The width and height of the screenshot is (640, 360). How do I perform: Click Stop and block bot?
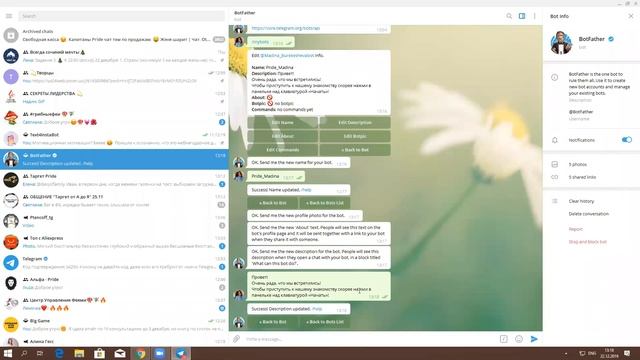587,242
